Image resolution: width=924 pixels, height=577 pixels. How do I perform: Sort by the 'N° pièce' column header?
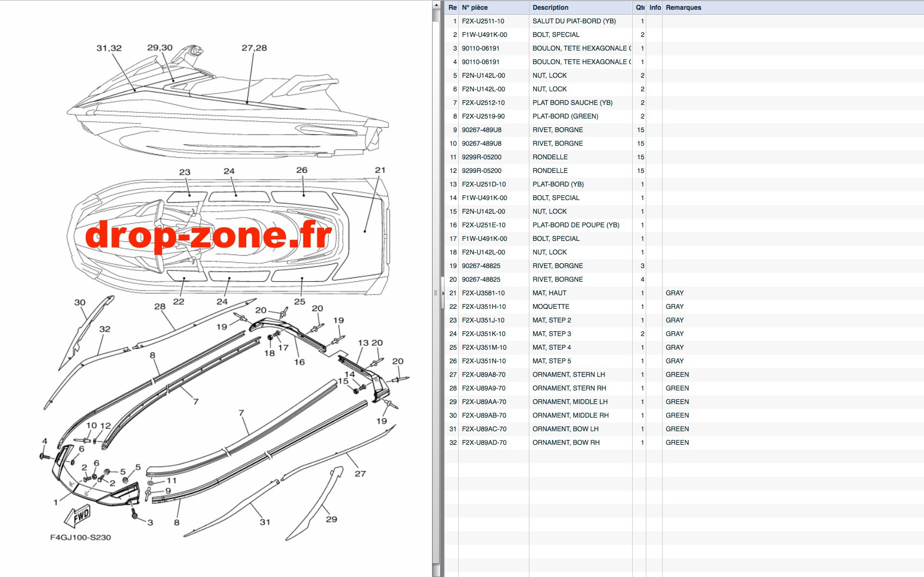(x=494, y=8)
